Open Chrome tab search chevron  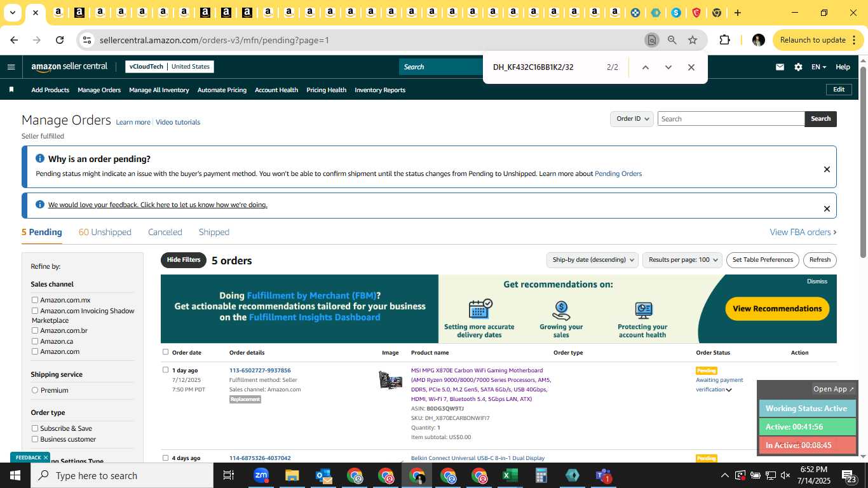pos(12,13)
